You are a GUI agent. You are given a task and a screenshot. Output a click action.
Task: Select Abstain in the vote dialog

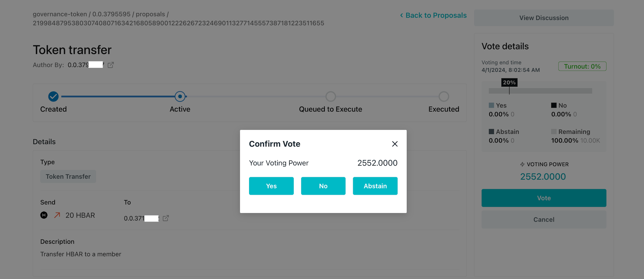[375, 186]
